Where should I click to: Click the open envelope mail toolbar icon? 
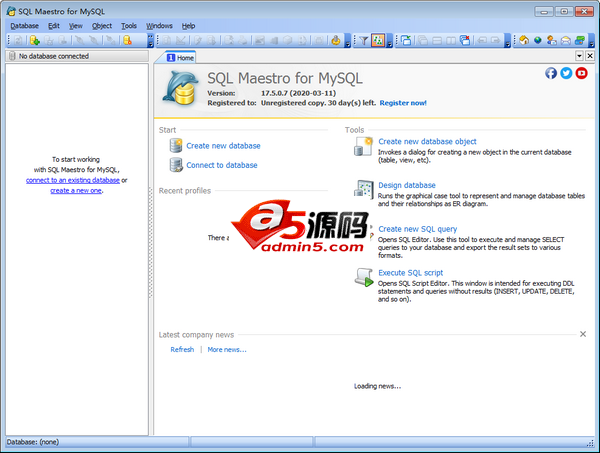(566, 40)
